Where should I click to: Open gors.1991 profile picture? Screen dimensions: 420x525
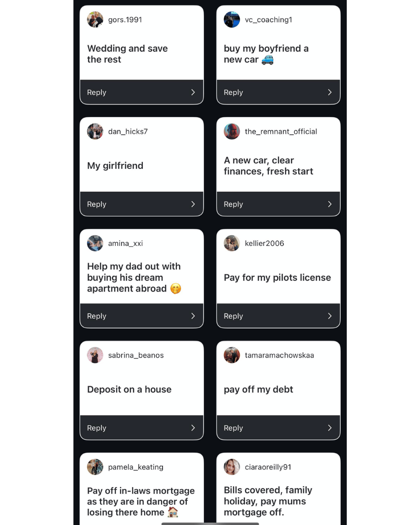[x=95, y=20]
